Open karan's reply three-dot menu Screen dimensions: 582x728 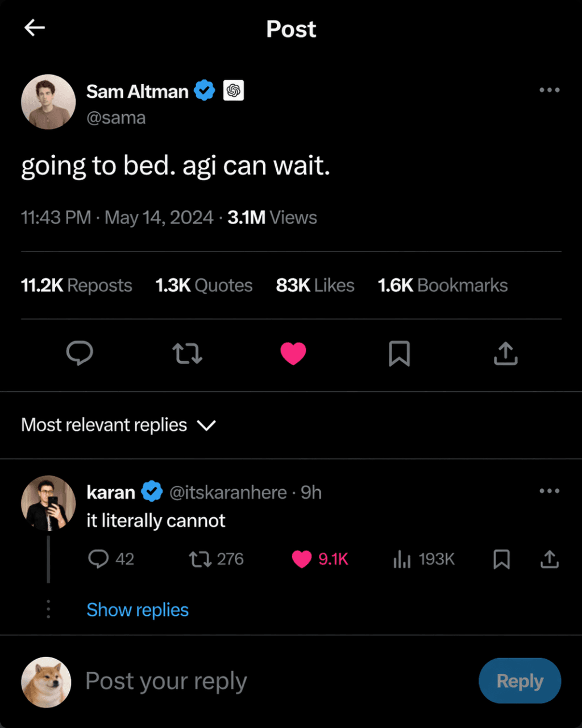(549, 491)
